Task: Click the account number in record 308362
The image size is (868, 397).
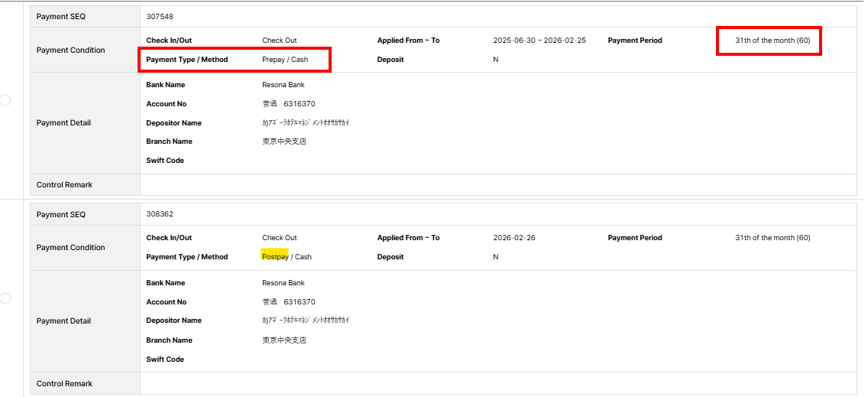Action: tap(289, 302)
